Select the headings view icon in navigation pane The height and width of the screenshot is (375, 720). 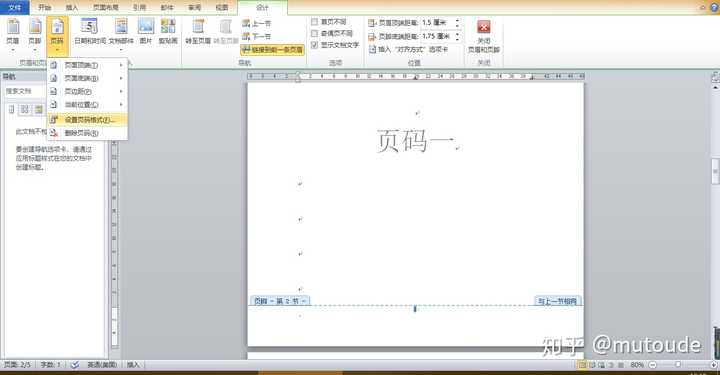tap(11, 109)
